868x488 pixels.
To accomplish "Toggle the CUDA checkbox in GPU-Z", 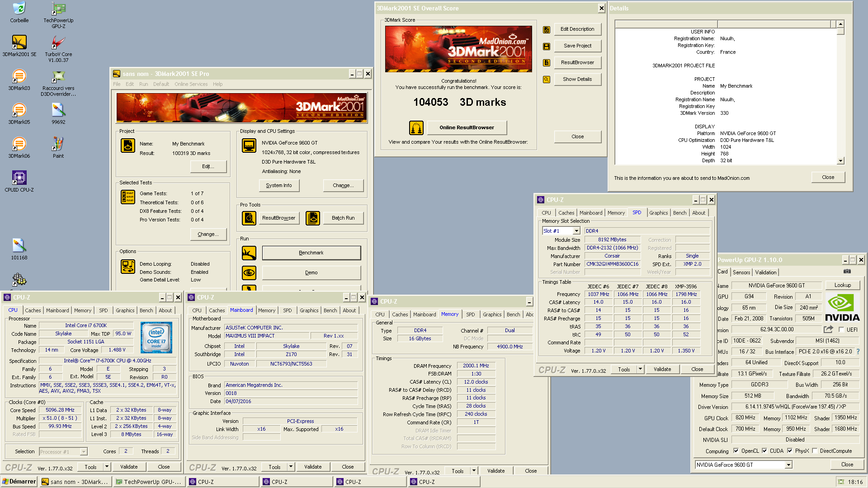I will [x=764, y=451].
